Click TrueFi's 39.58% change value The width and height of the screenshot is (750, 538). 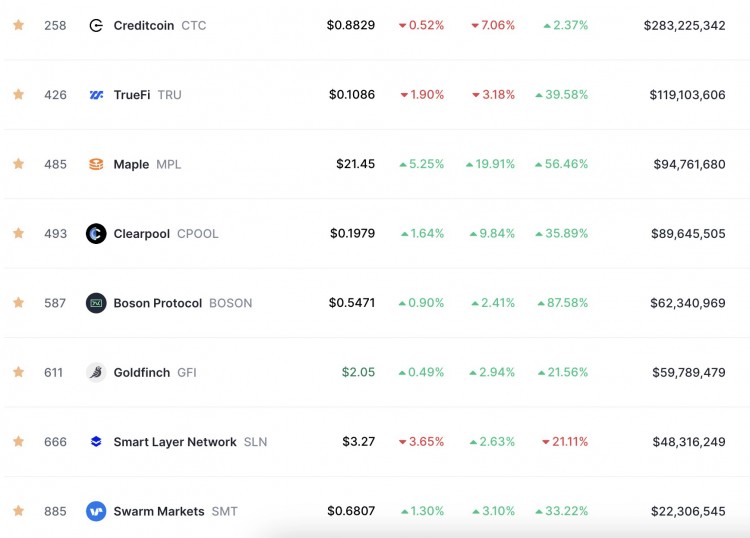pos(561,95)
